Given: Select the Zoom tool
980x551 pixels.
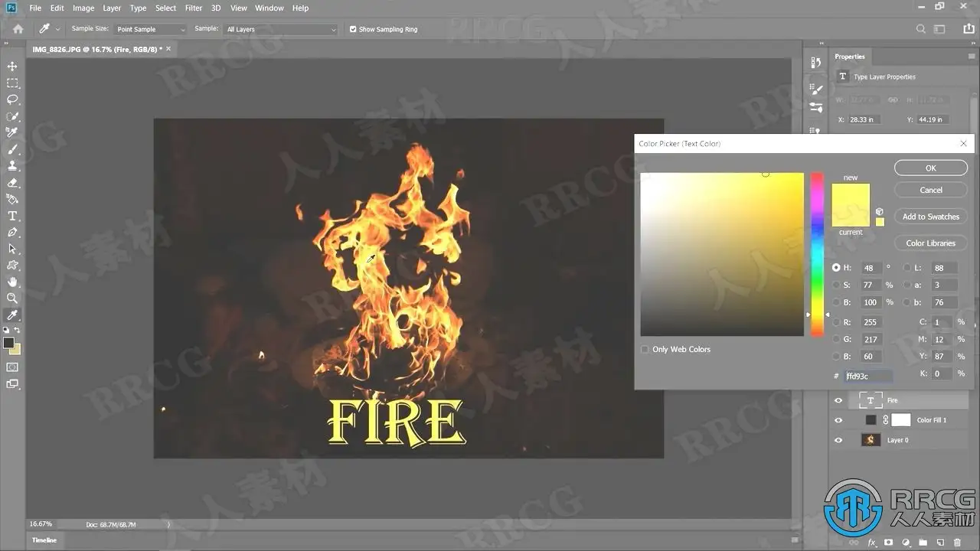Looking at the screenshot, I should click(x=12, y=298).
